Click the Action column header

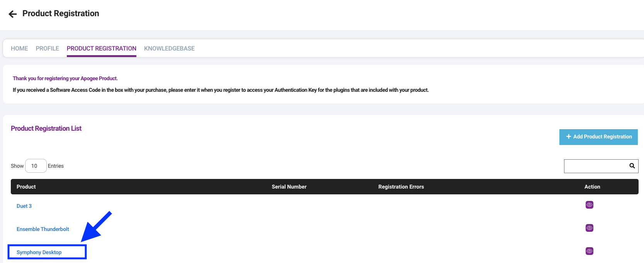(x=592, y=187)
